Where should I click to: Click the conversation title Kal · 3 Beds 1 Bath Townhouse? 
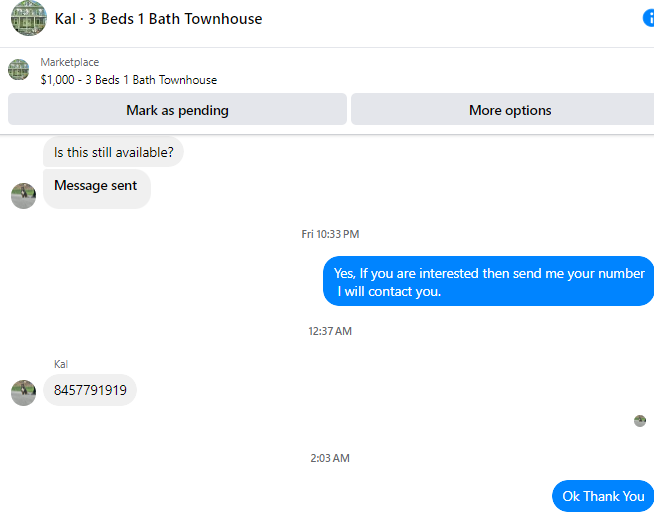[158, 19]
